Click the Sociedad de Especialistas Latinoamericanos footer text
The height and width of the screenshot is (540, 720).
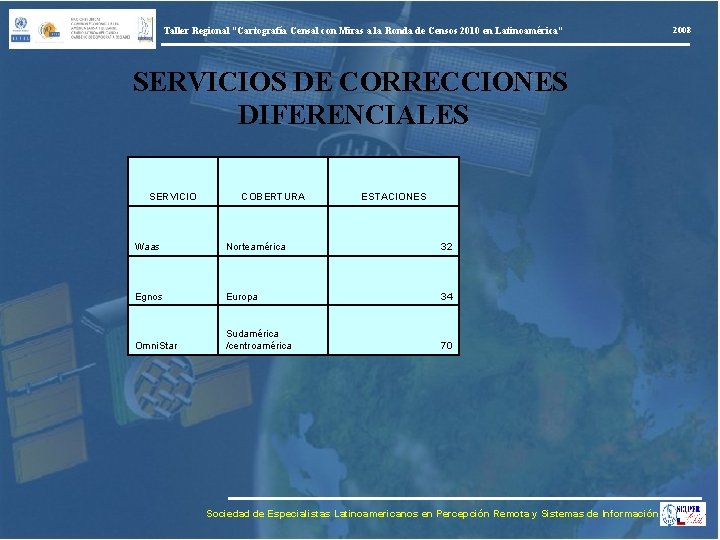tap(432, 513)
